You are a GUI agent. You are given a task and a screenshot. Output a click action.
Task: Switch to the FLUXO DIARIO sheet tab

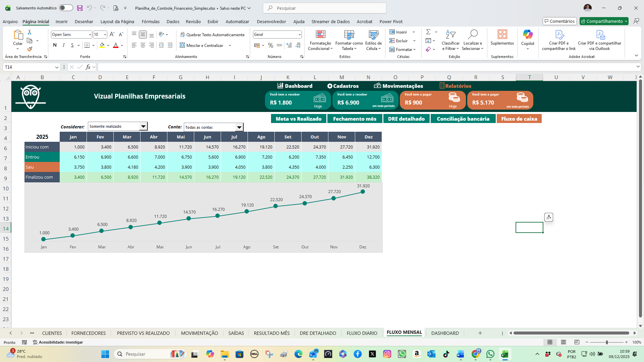click(x=362, y=333)
